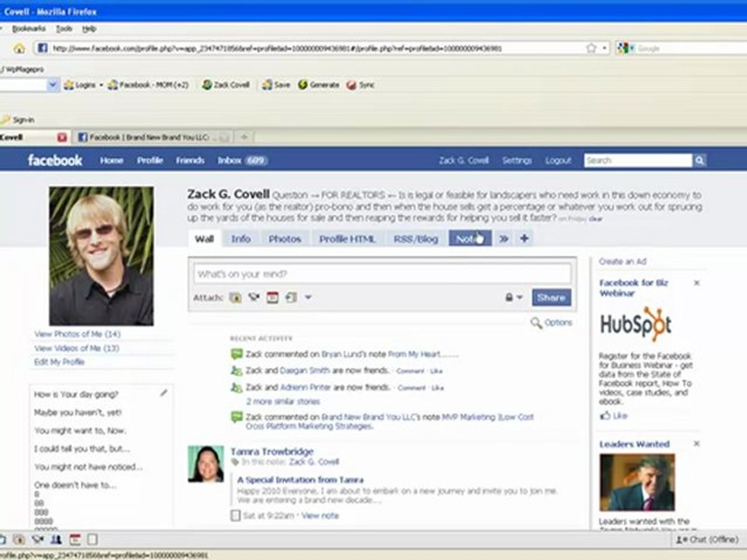The height and width of the screenshot is (560, 747).
Task: Click the Generate toolbar icon
Action: click(319, 85)
